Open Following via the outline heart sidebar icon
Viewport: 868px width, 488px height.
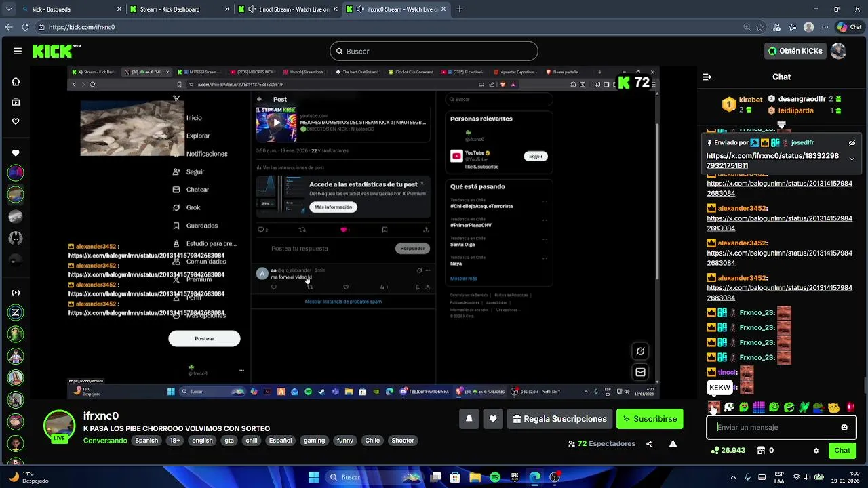tap(16, 121)
